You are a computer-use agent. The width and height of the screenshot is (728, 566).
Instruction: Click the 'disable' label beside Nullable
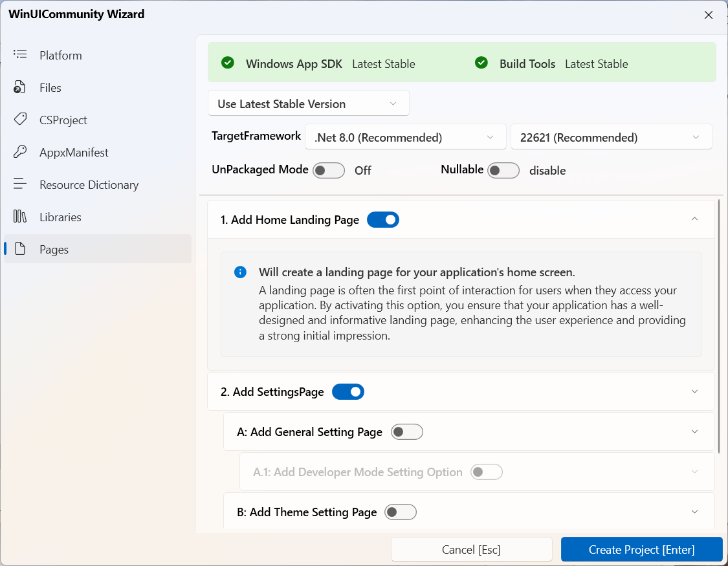click(547, 171)
